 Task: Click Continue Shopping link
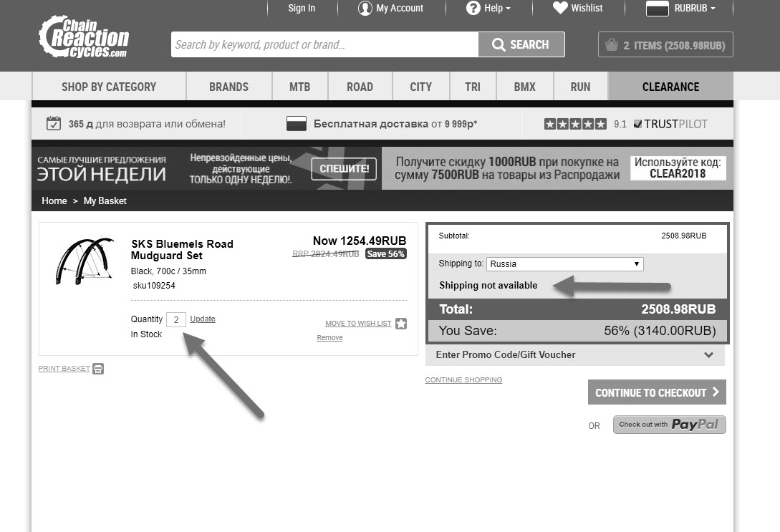tap(463, 380)
